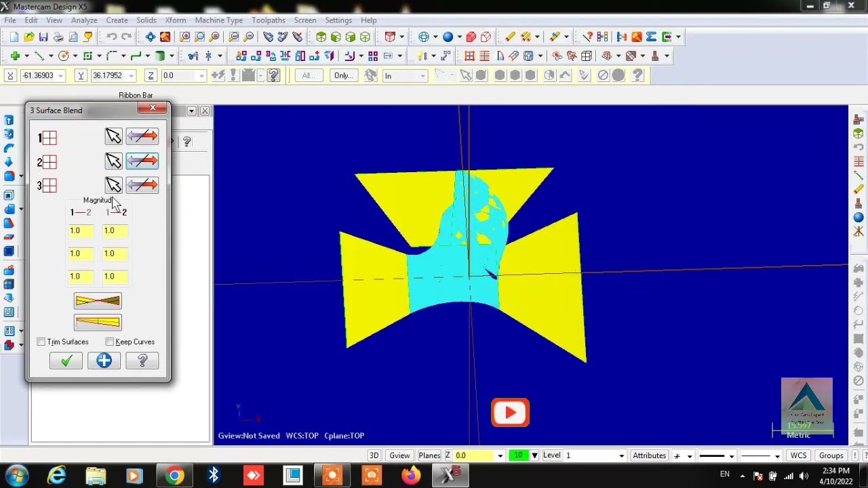The image size is (868, 488).
Task: Open the File menu
Action: tap(11, 20)
